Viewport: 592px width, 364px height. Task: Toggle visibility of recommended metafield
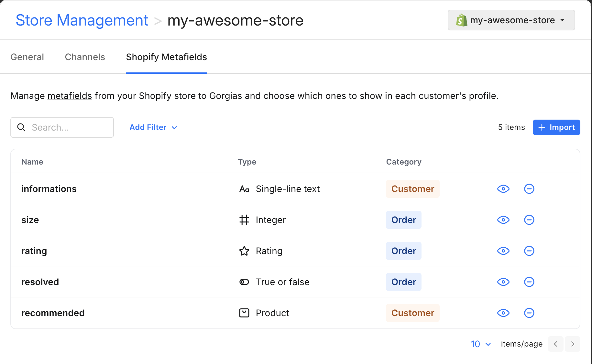point(503,313)
